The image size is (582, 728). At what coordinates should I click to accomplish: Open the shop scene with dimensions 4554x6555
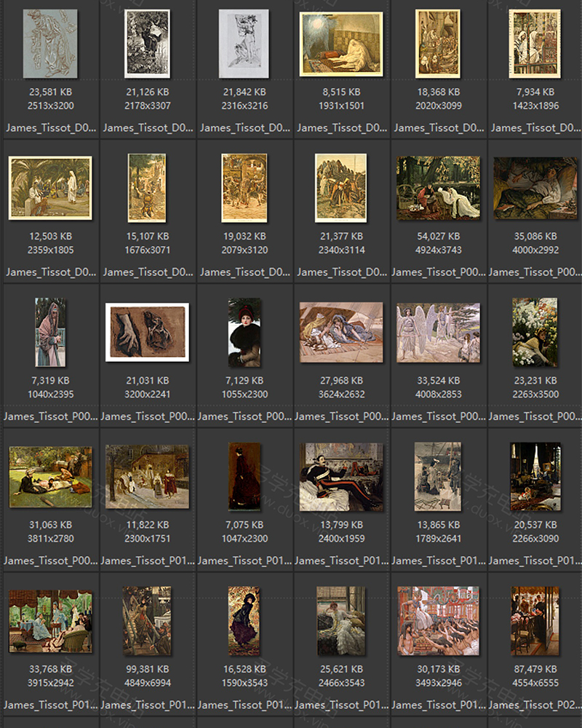click(535, 619)
